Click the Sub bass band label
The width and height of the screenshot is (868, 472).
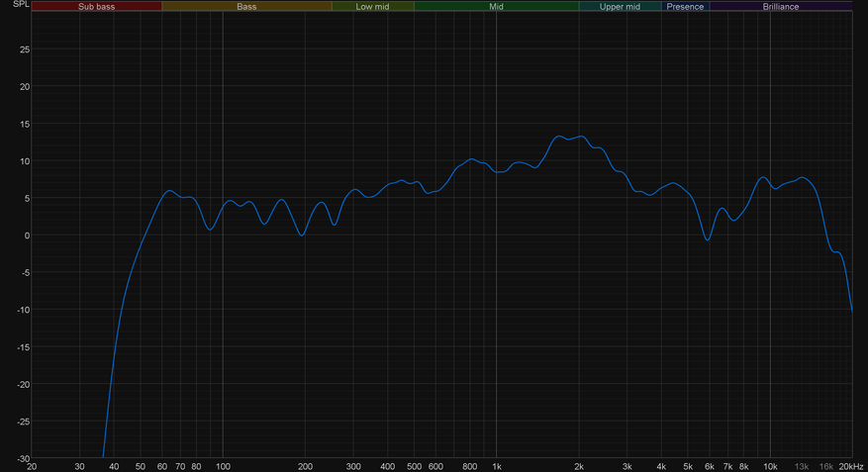tap(96, 6)
